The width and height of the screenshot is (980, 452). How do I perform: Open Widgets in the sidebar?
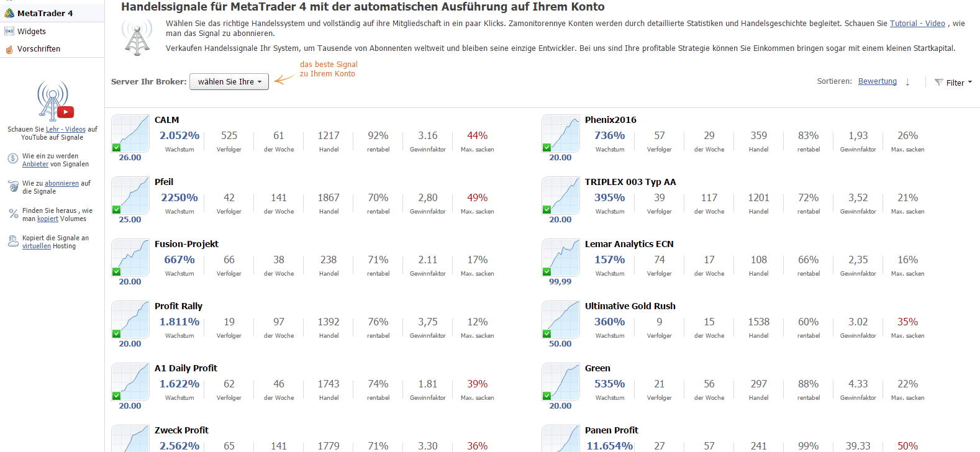point(32,31)
